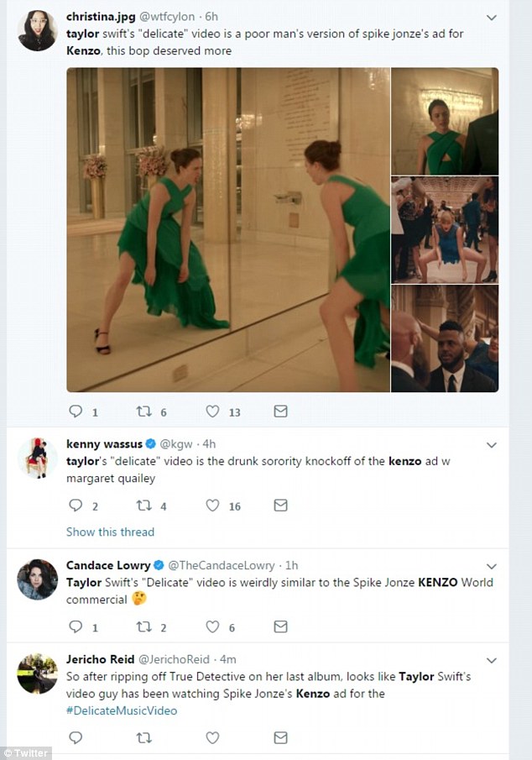Open the @TheCandaceLowry profile handle
Image resolution: width=532 pixels, height=760 pixels.
(x=221, y=565)
